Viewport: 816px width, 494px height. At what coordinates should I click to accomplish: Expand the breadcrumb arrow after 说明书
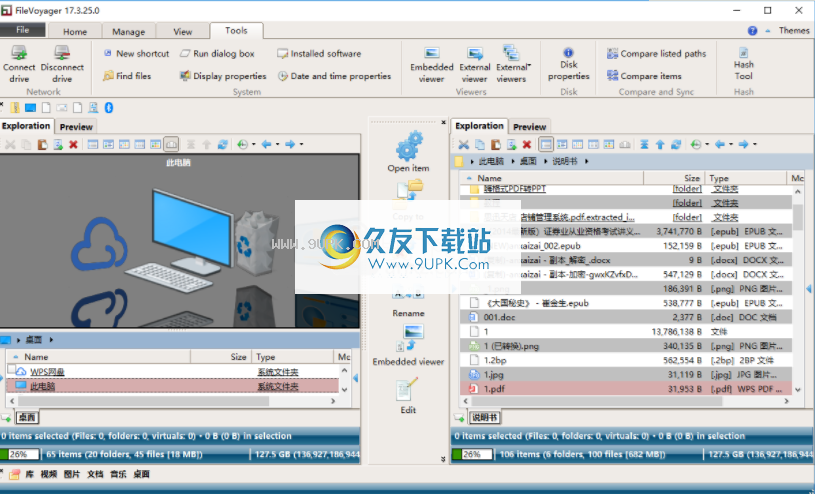(586, 161)
